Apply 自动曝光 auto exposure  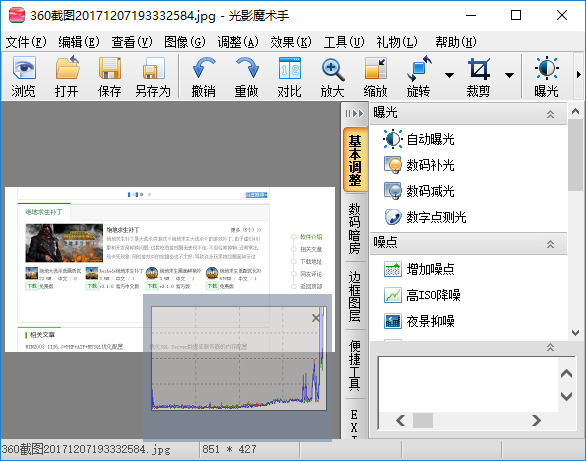419,139
